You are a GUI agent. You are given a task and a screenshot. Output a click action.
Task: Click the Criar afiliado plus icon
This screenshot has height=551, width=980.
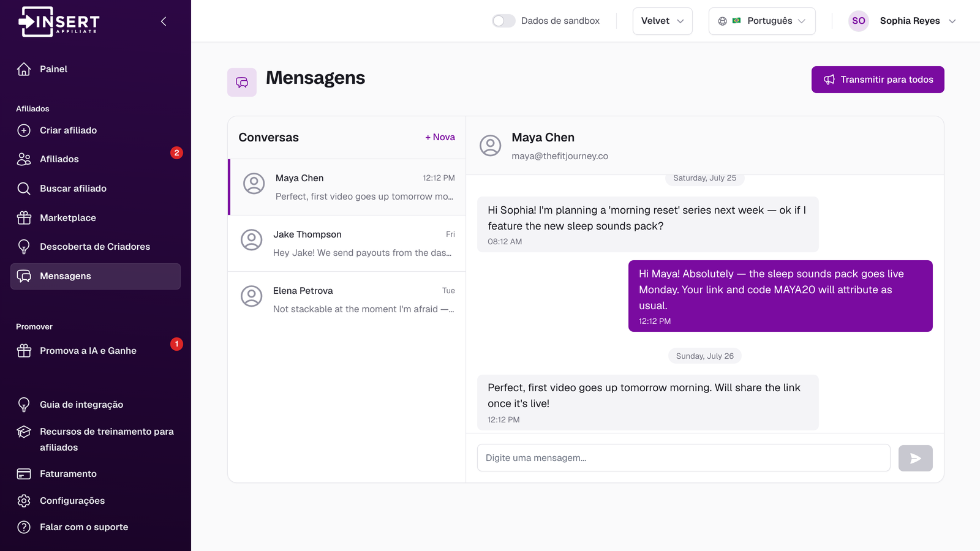pyautogui.click(x=24, y=130)
